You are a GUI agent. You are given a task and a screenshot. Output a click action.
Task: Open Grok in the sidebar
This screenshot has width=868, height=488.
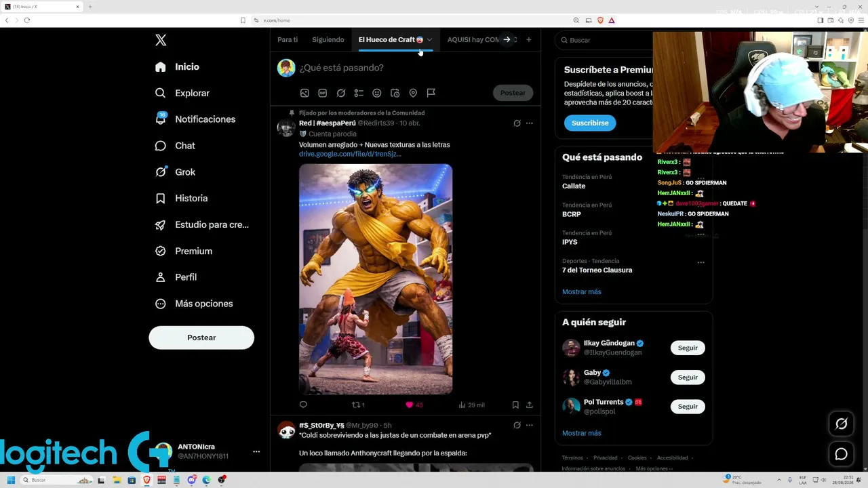[x=174, y=172]
